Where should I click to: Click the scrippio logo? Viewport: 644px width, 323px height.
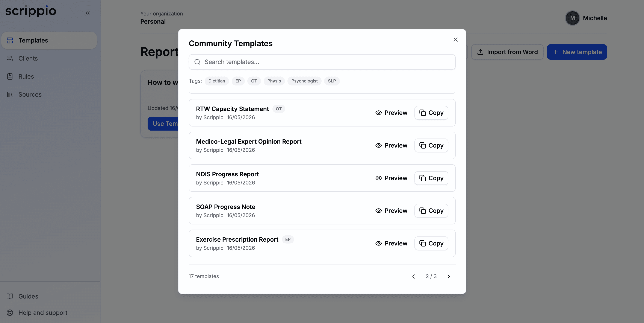31,11
